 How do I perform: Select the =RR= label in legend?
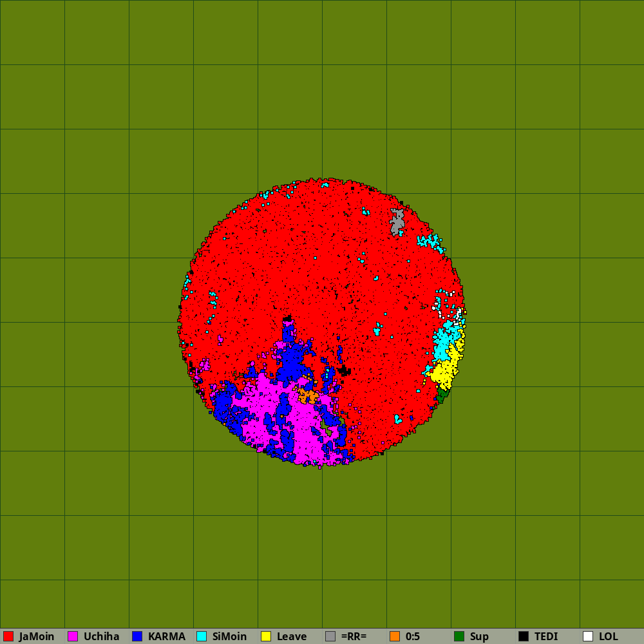354,636
